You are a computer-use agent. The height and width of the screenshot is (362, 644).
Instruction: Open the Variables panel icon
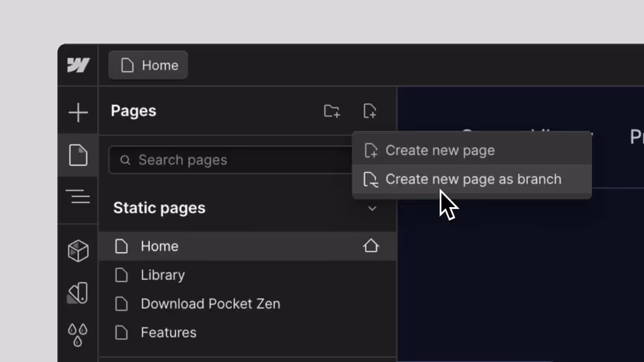(x=78, y=292)
